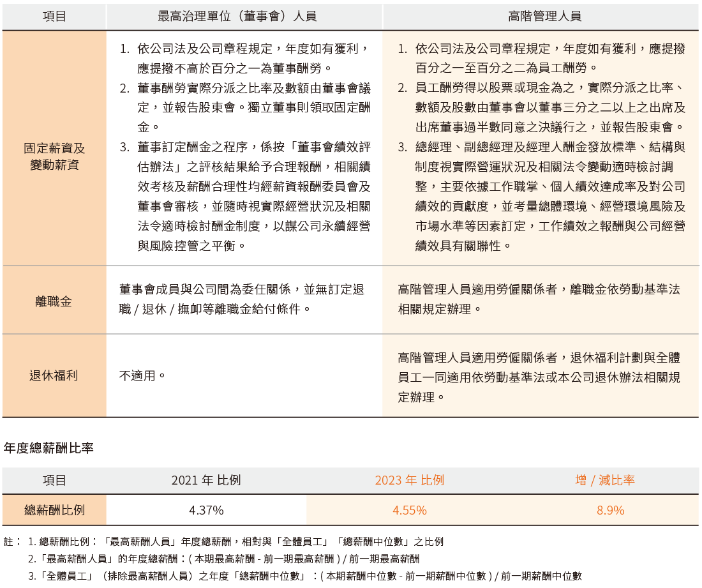Screen dimensions: 702x588
Task: Click the 年度總薪酬比率 heading
Action: [x=49, y=448]
